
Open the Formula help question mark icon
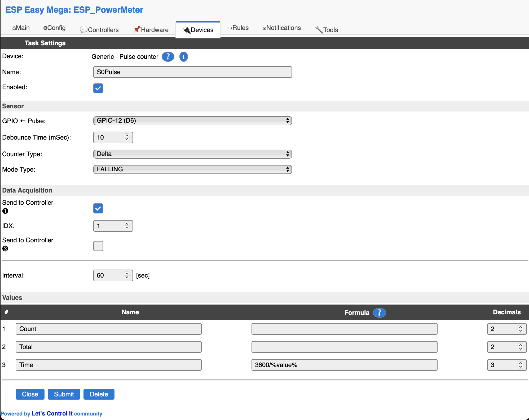tap(379, 313)
